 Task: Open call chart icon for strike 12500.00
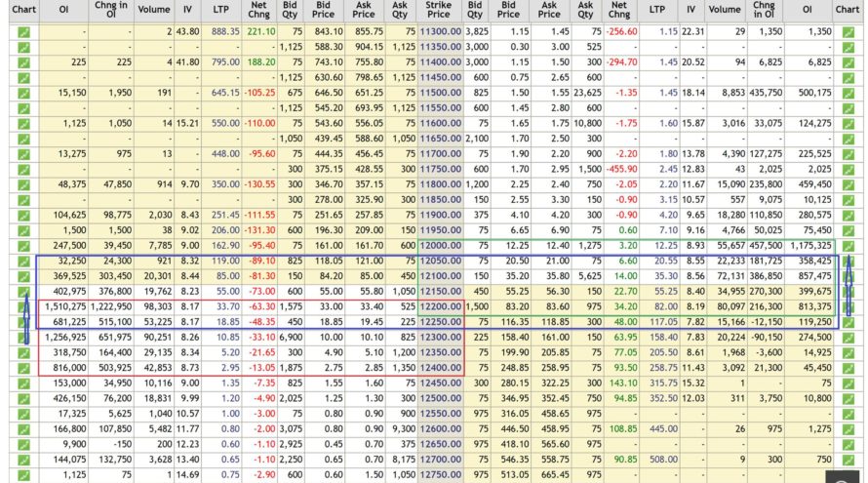[23, 398]
